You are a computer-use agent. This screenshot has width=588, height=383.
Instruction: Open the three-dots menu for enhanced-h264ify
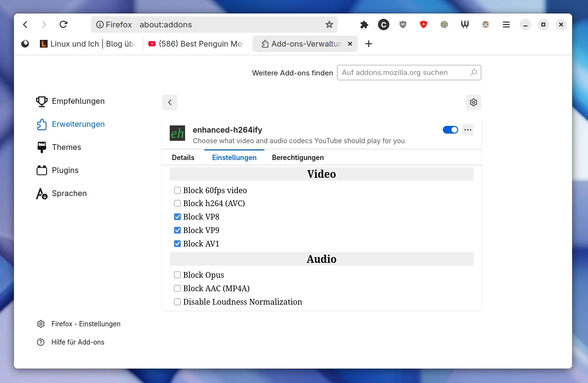467,130
